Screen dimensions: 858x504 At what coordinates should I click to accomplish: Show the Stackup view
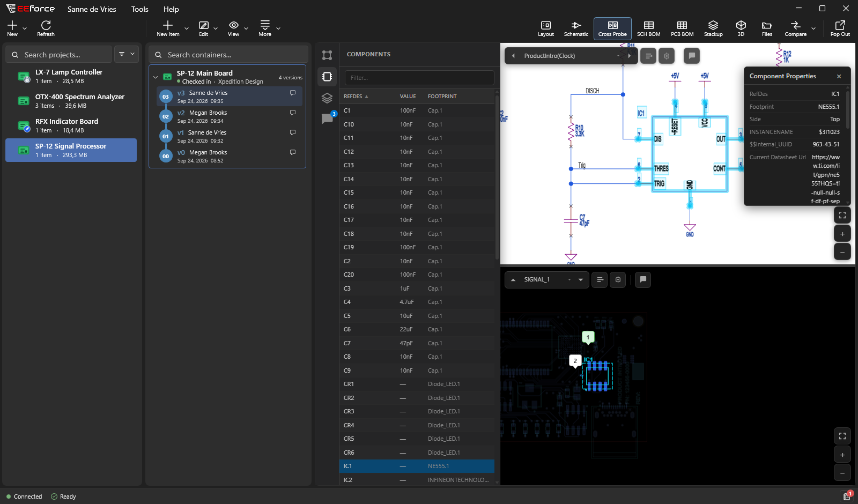coord(713,28)
